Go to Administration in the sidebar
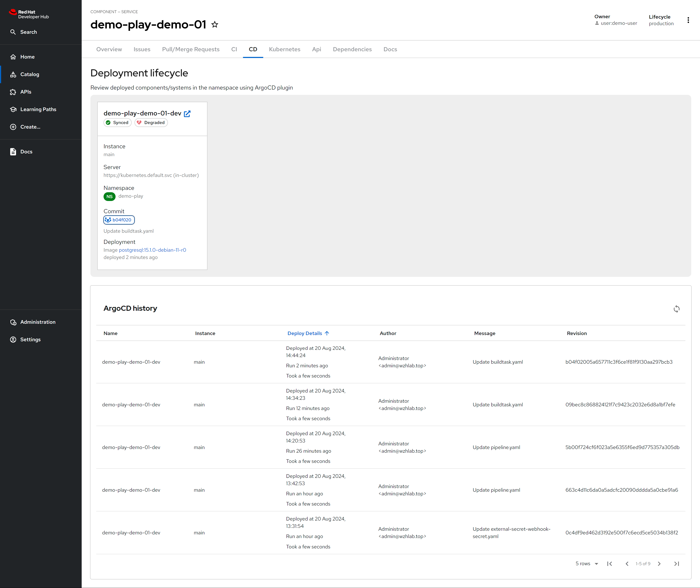 click(38, 322)
